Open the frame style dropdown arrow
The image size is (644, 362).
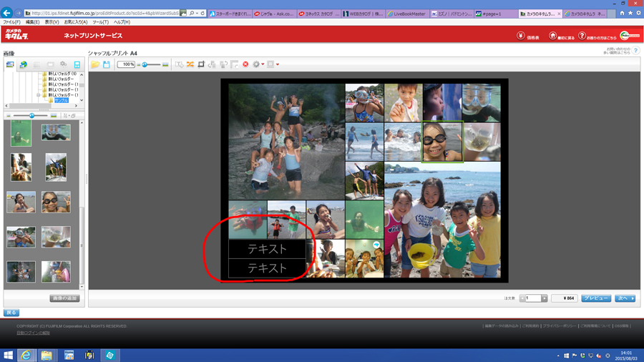[x=278, y=64]
